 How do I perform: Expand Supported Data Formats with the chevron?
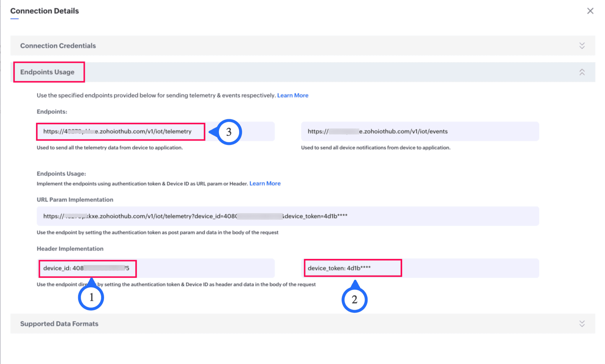(x=582, y=324)
